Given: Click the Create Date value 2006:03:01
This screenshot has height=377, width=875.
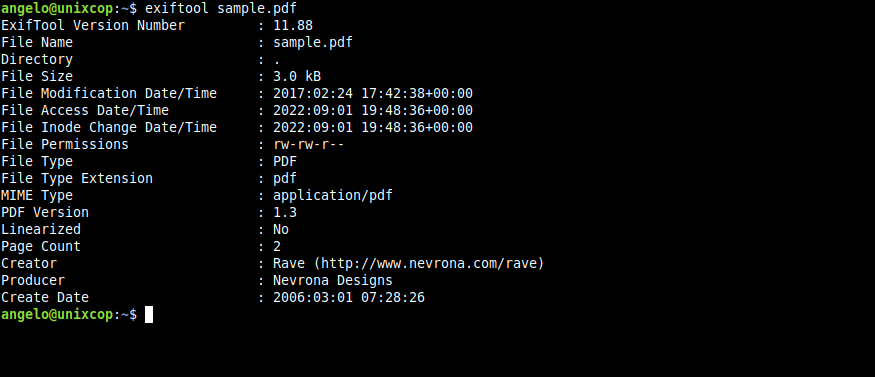Looking at the screenshot, I should coord(313,297).
